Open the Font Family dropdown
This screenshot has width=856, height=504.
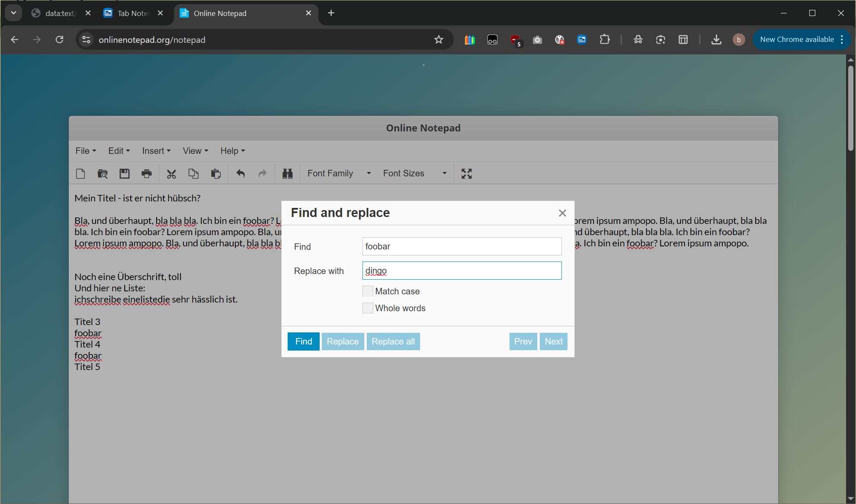[x=339, y=173]
